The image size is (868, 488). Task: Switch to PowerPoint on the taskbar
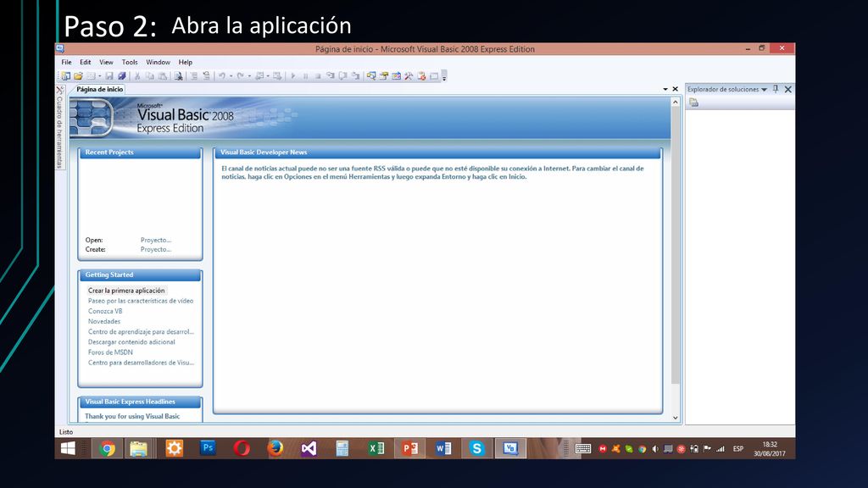(410, 448)
